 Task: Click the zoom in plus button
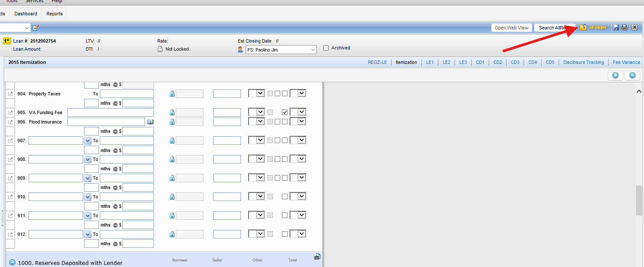click(615, 75)
